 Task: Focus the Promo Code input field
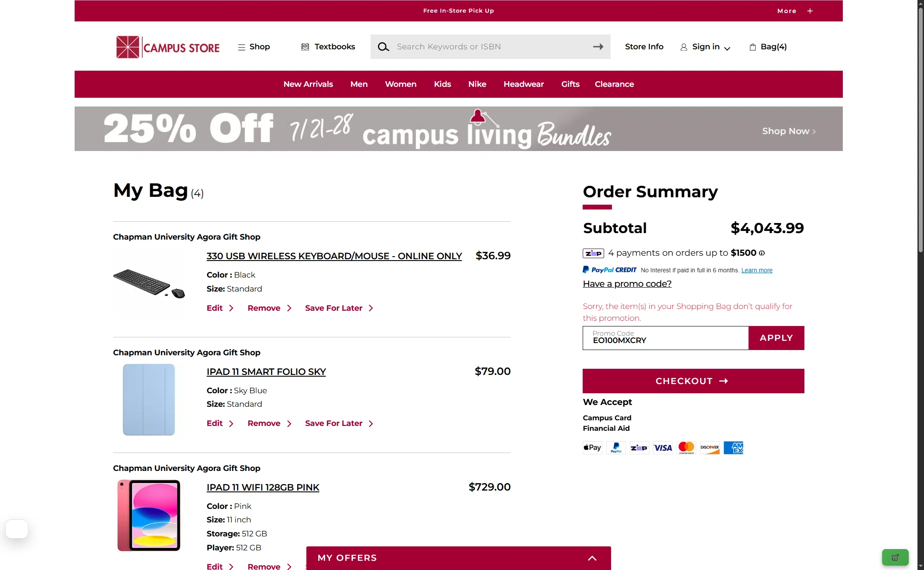click(x=665, y=338)
